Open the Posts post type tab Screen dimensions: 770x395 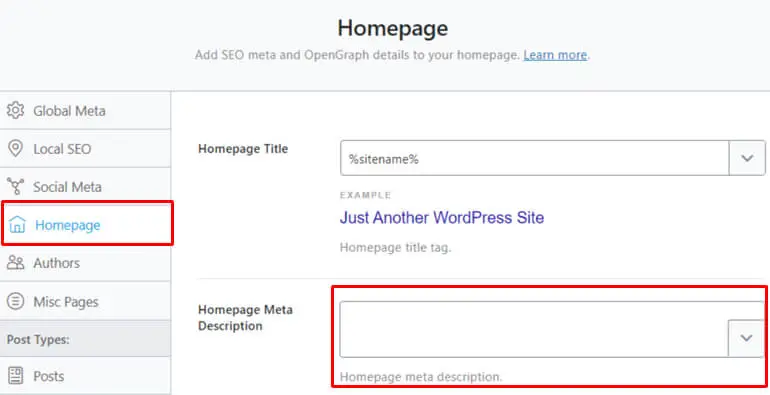click(x=85, y=376)
